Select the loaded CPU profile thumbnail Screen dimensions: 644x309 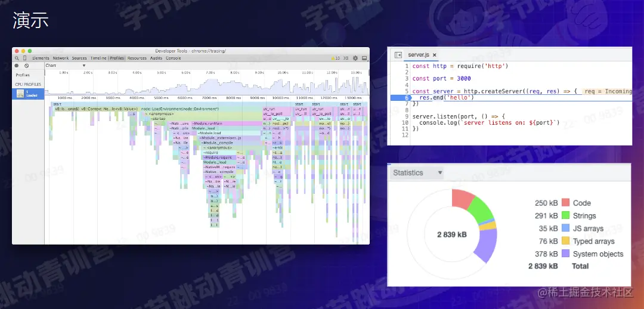[20, 94]
